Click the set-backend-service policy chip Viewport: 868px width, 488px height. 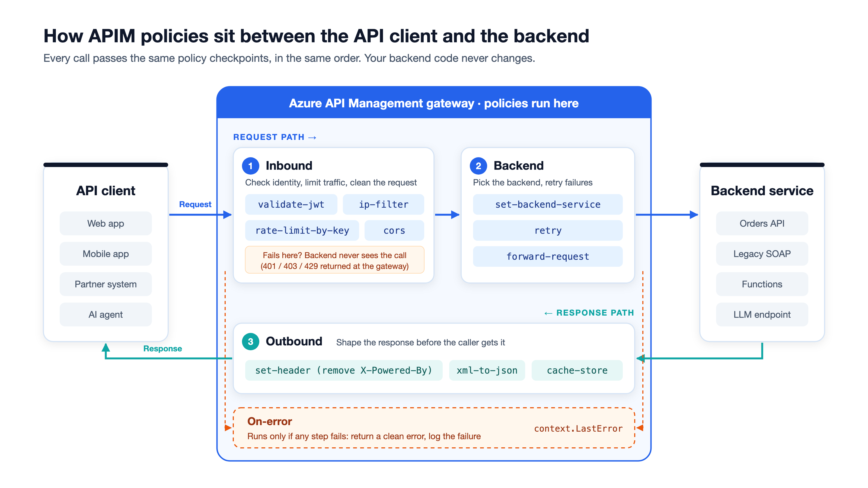click(x=548, y=204)
